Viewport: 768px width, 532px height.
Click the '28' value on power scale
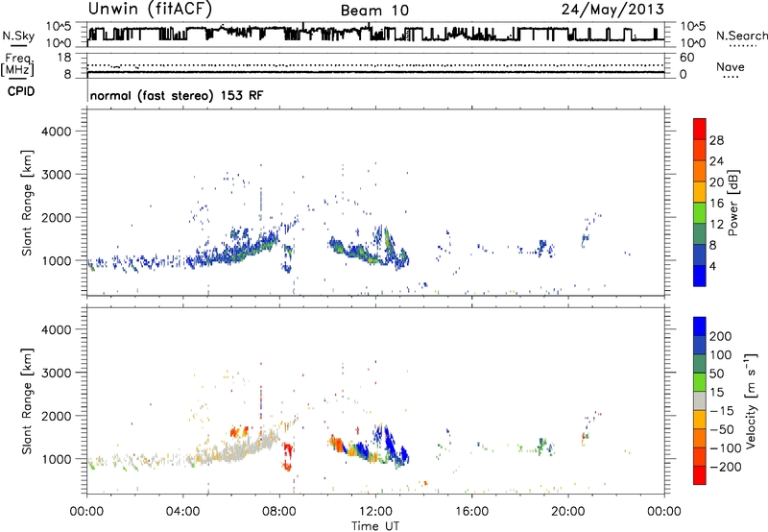(716, 140)
